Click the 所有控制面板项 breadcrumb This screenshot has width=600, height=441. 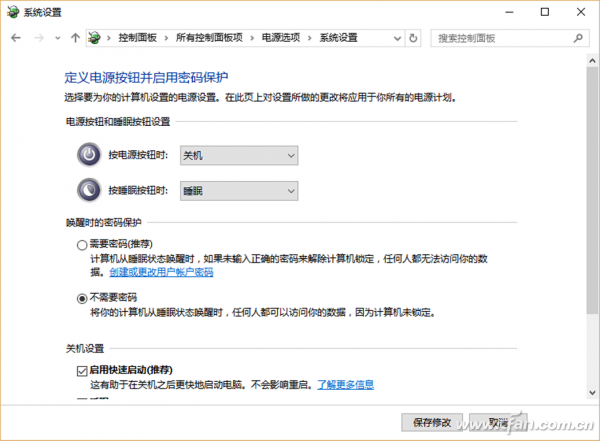pyautogui.click(x=209, y=38)
